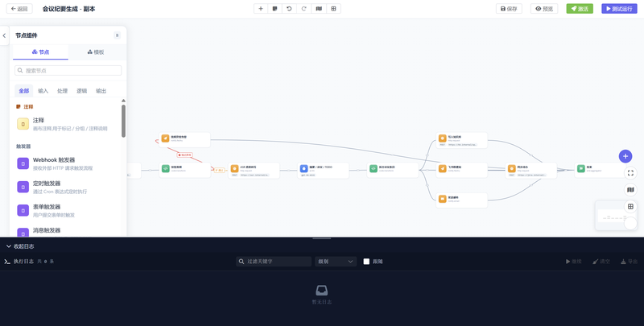Click the add (+) icon in top toolbar
The width and height of the screenshot is (644, 326).
tap(261, 9)
